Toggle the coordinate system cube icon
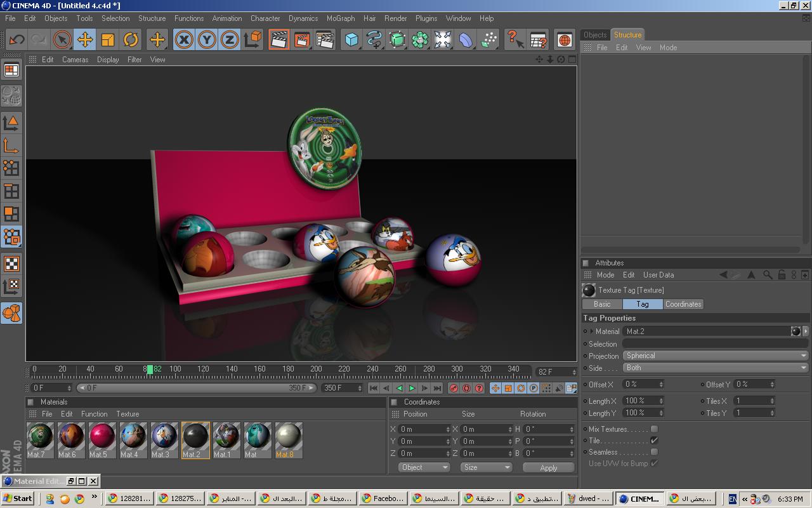812x508 pixels. click(252, 40)
